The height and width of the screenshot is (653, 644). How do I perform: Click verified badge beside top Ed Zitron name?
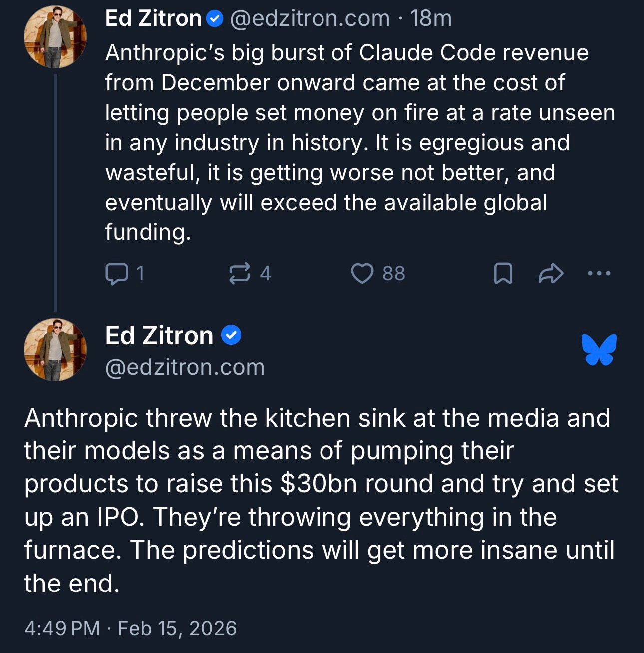215,19
